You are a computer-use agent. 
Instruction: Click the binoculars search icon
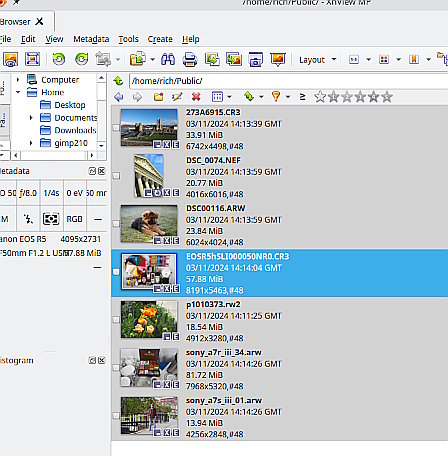(168, 60)
